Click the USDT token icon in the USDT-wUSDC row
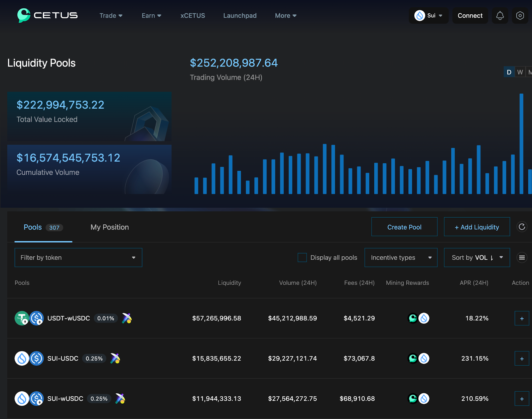Viewport: 532px width, 419px height. coord(22,318)
